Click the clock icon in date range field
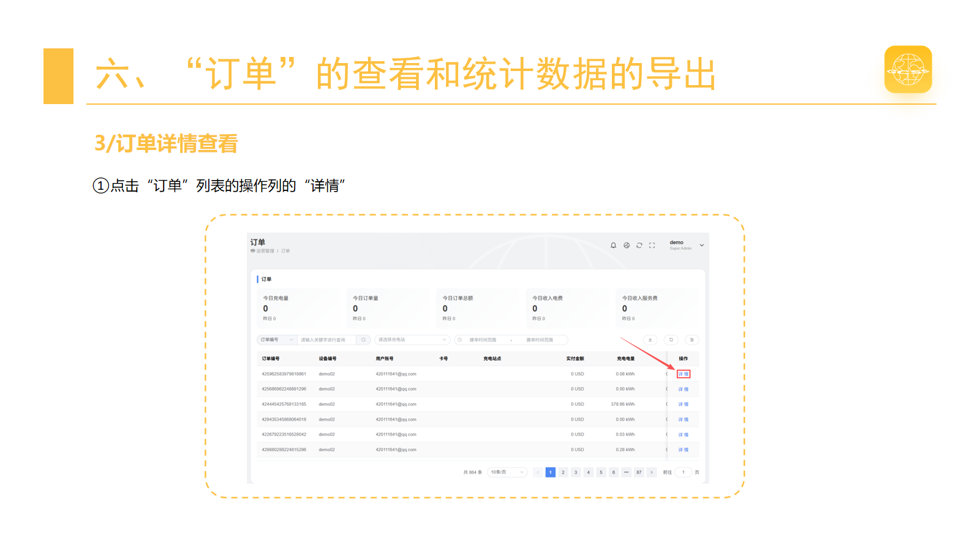 (x=460, y=340)
